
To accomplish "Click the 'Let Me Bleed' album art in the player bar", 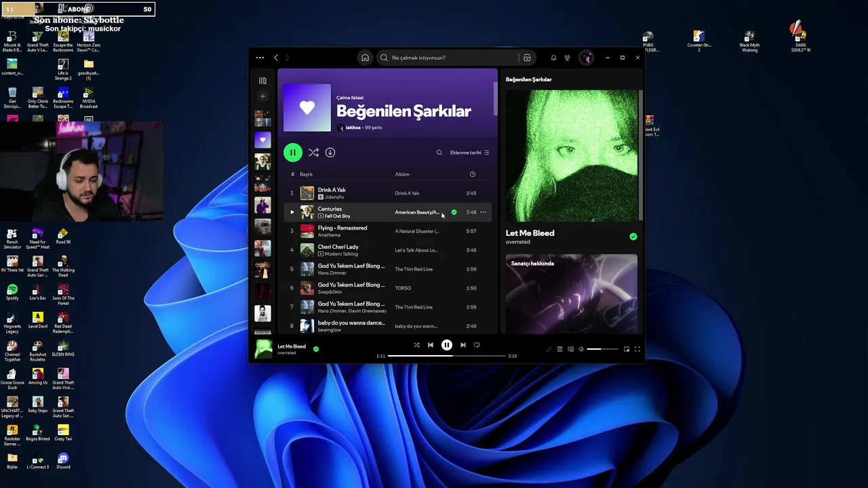I will (x=263, y=349).
